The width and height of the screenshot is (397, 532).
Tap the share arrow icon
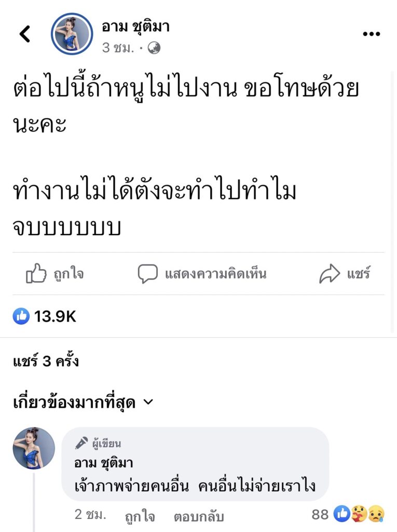(329, 274)
